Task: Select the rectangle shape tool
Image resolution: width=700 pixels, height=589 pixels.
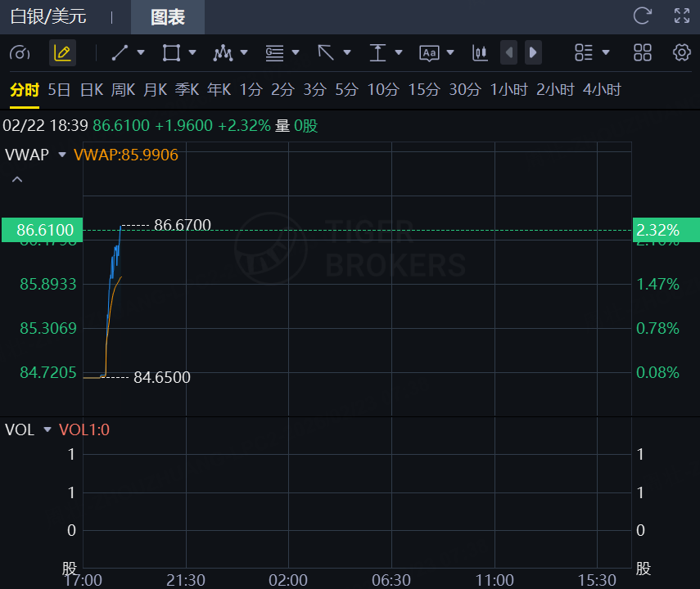Action: pyautogui.click(x=171, y=52)
